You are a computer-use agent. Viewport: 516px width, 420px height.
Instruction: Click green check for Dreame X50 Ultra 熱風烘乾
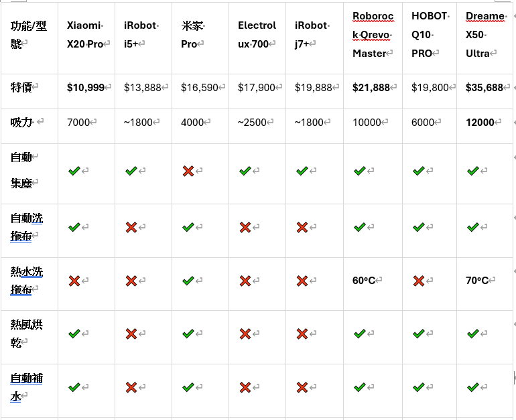pyautogui.click(x=472, y=334)
